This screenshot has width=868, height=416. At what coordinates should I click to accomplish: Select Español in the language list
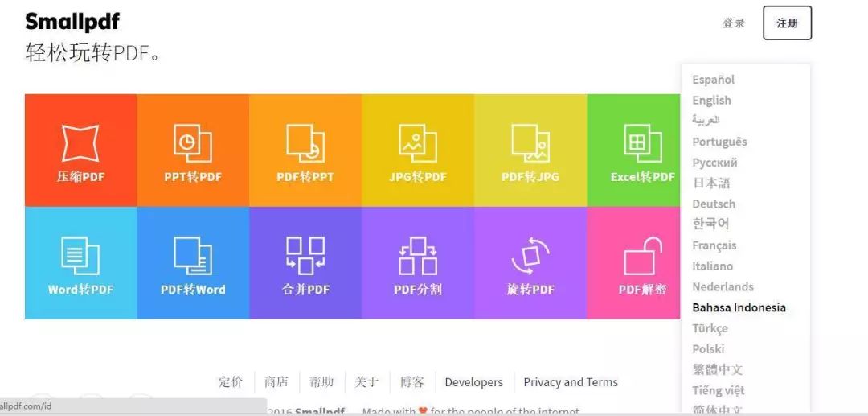(714, 80)
